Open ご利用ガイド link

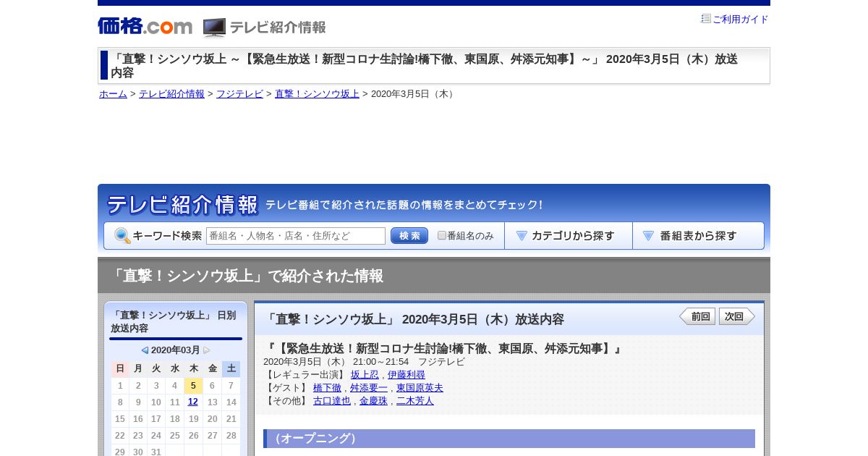741,20
